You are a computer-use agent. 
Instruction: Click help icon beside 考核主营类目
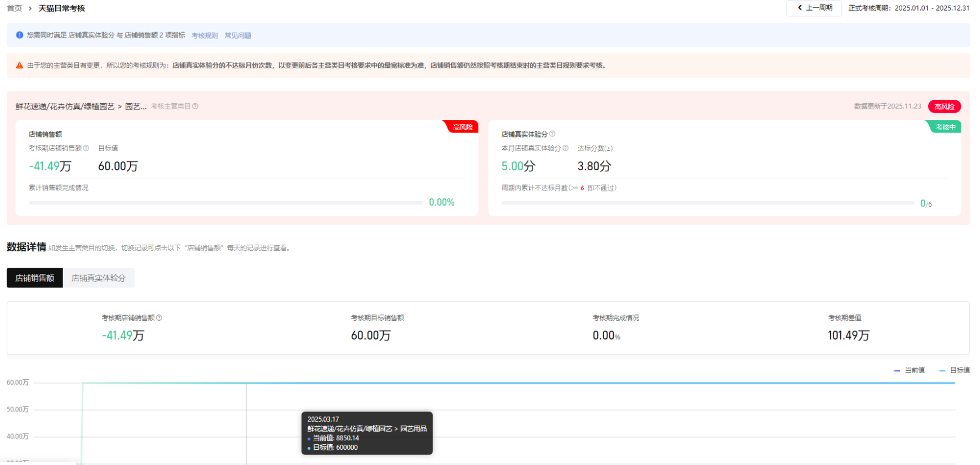click(196, 107)
